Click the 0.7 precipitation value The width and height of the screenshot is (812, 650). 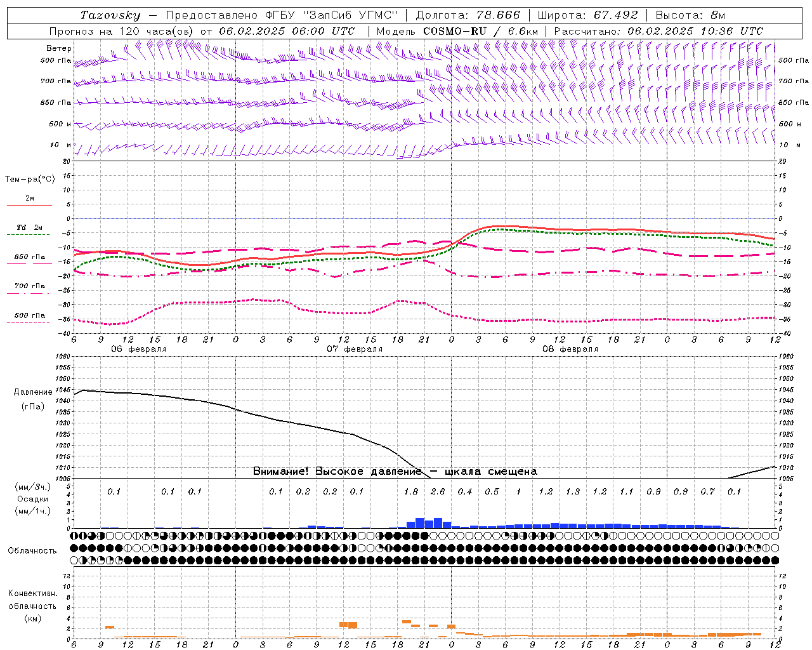(707, 492)
